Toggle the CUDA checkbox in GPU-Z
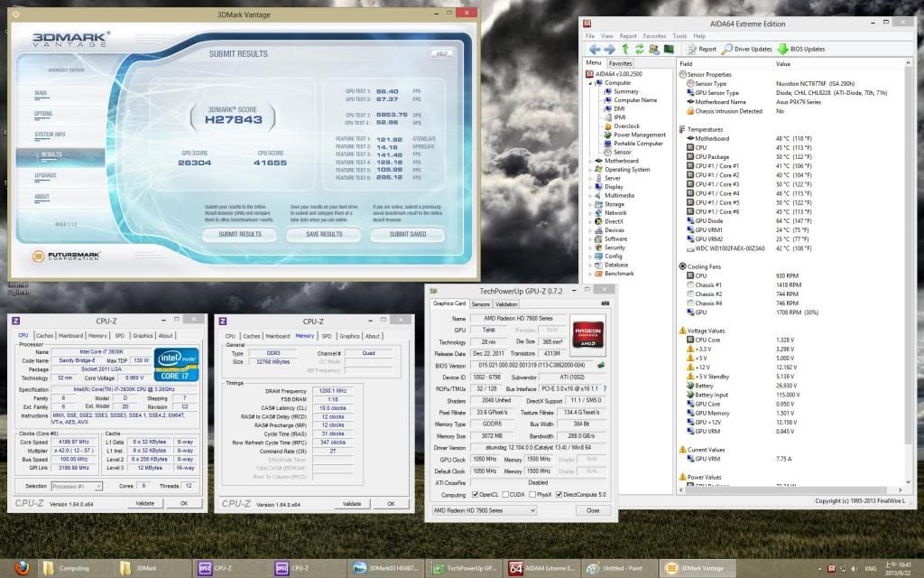Image resolution: width=924 pixels, height=578 pixels. 505,495
